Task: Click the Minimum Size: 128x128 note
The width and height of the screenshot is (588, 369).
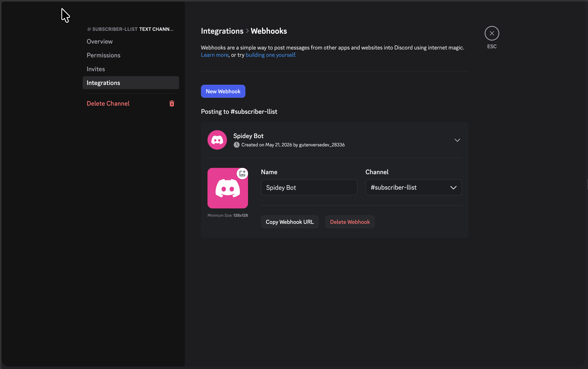Action: 228,215
